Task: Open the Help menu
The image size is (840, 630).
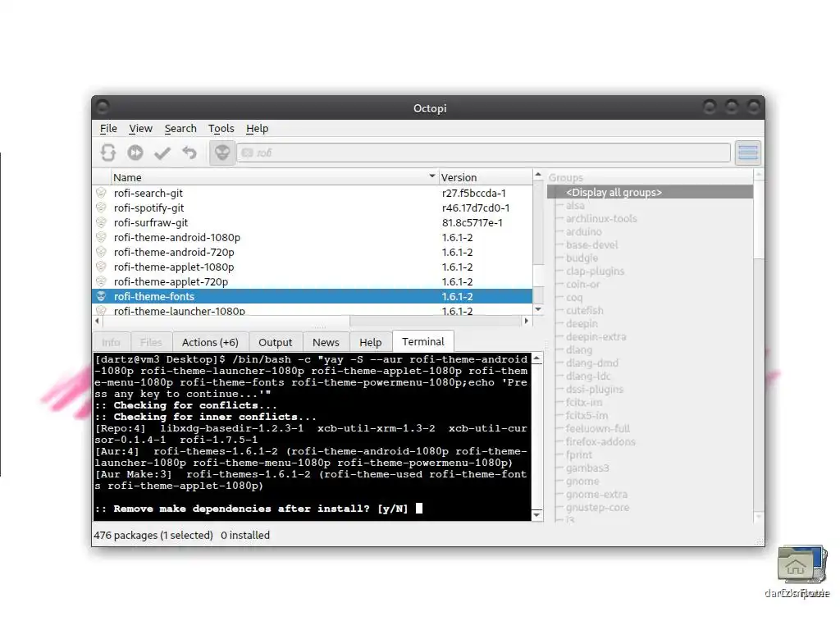Action: pyautogui.click(x=257, y=129)
